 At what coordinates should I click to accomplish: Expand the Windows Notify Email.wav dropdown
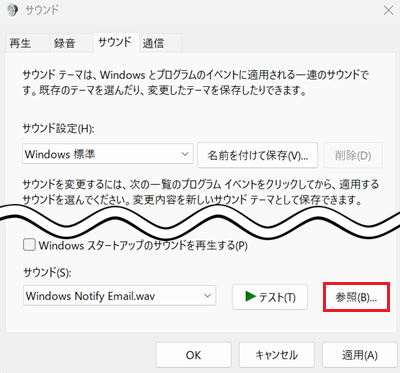(119, 295)
